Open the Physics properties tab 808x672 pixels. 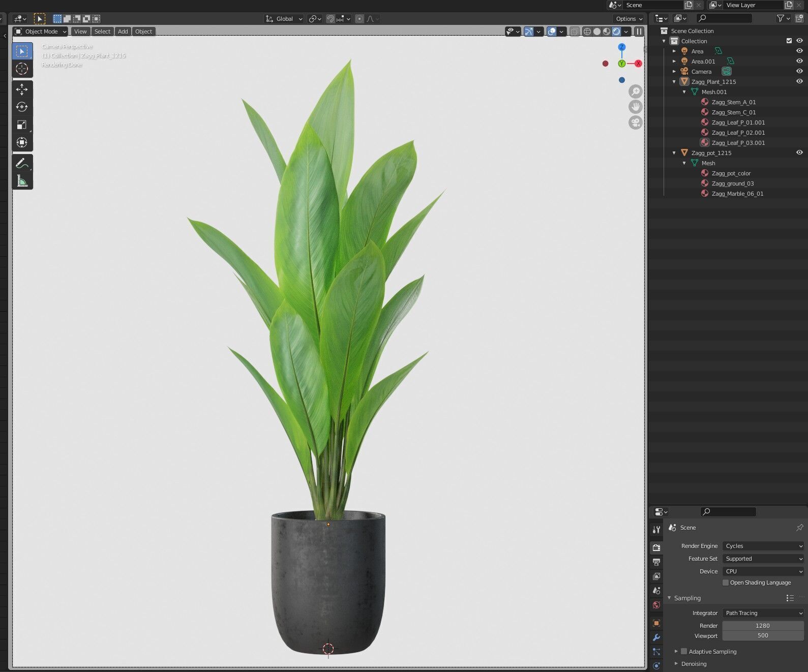[x=656, y=665]
